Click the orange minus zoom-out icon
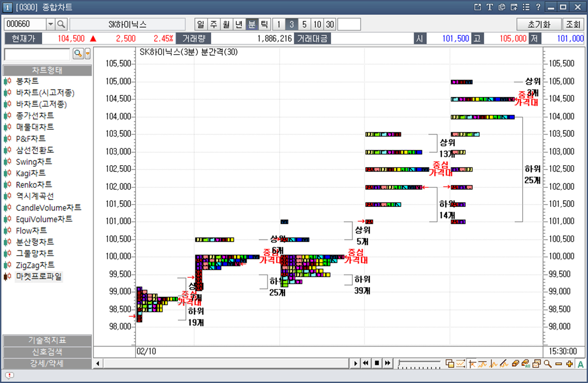 tap(559, 364)
